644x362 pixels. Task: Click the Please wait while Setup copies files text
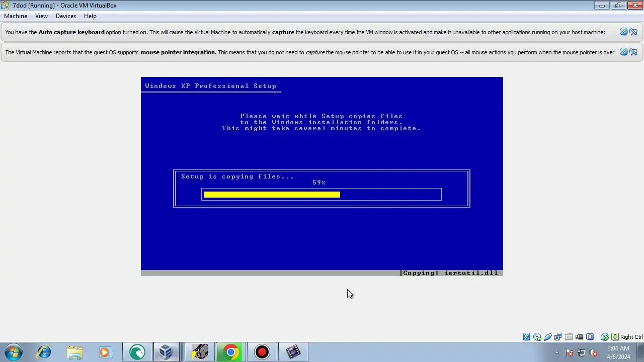pyautogui.click(x=321, y=116)
